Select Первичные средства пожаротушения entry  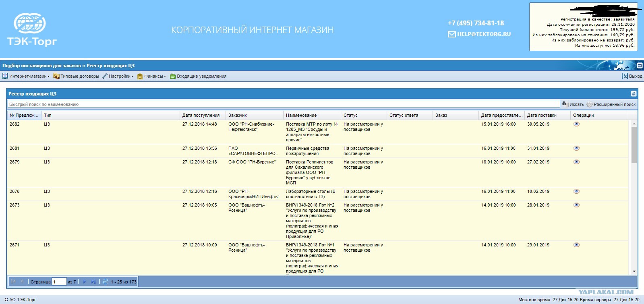pyautogui.click(x=307, y=151)
